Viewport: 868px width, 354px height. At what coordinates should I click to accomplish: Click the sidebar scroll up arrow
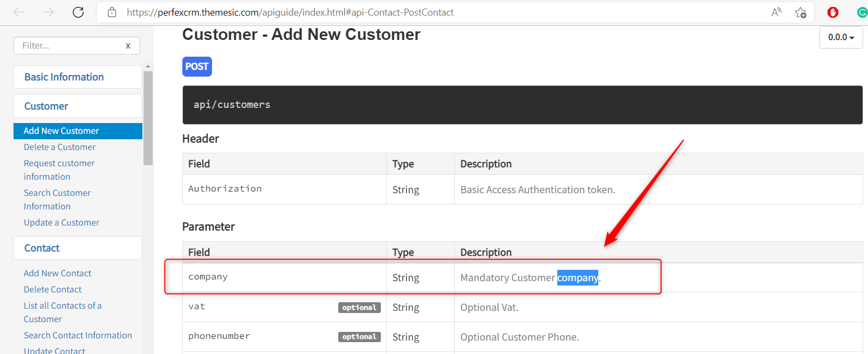148,66
